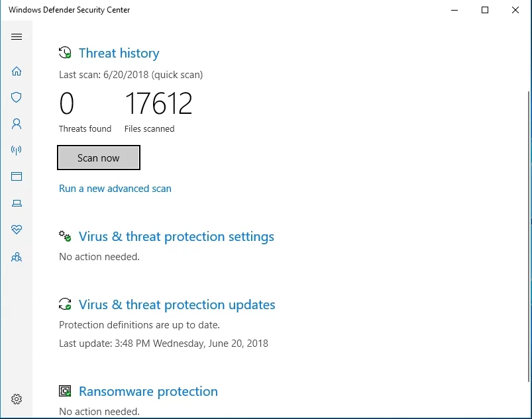Click the protection updates refresh icon
Image resolution: width=532 pixels, height=419 pixels.
coord(65,304)
